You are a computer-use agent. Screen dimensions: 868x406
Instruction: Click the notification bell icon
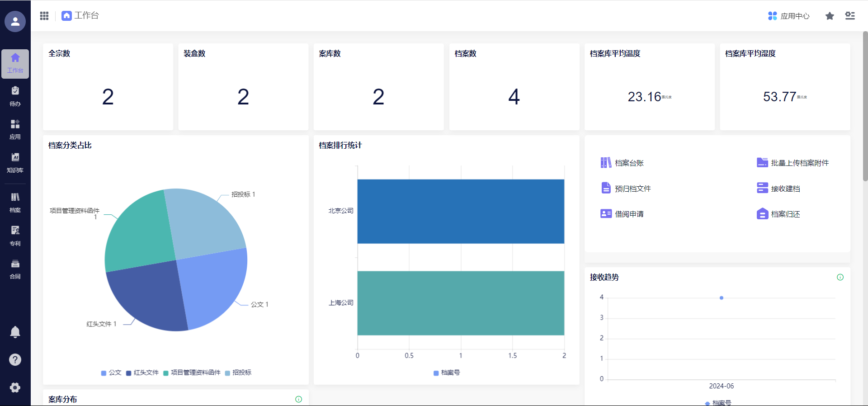[x=15, y=332]
